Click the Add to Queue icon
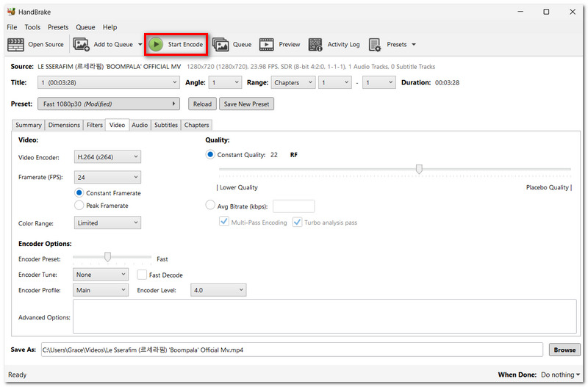 pos(81,45)
